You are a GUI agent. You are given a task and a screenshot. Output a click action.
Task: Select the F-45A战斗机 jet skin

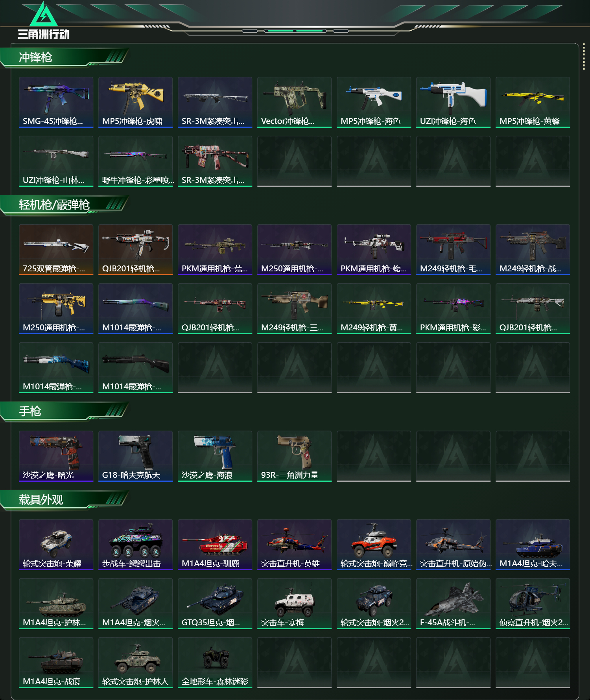[x=453, y=604]
